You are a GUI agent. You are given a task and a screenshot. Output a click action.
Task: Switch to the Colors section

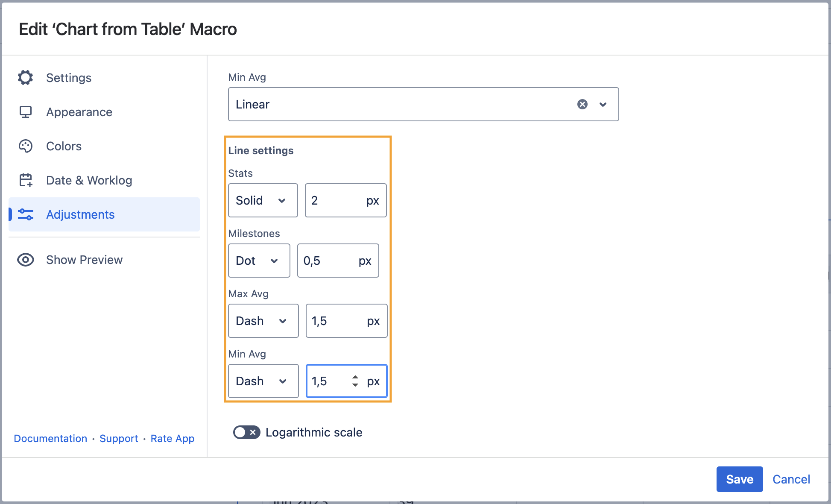click(x=64, y=146)
